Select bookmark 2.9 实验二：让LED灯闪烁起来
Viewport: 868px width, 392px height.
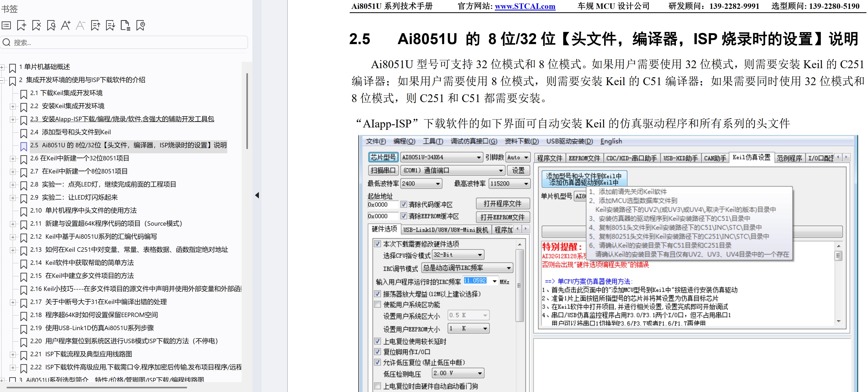pos(74,197)
